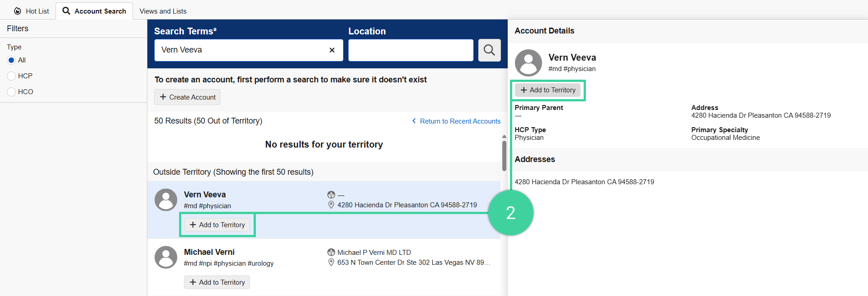
Task: Click Occupational Medicine specialty value
Action: (725, 138)
